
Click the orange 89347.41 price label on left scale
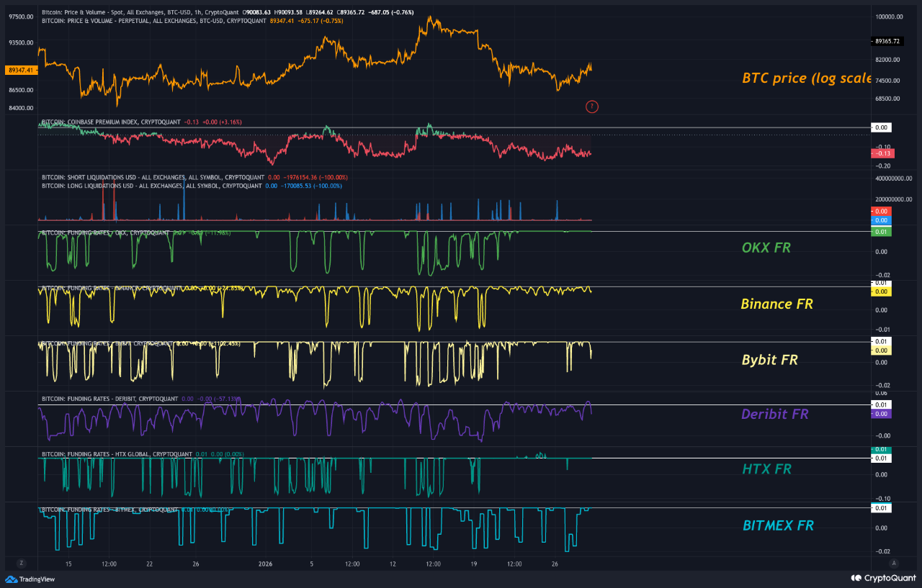pos(22,71)
